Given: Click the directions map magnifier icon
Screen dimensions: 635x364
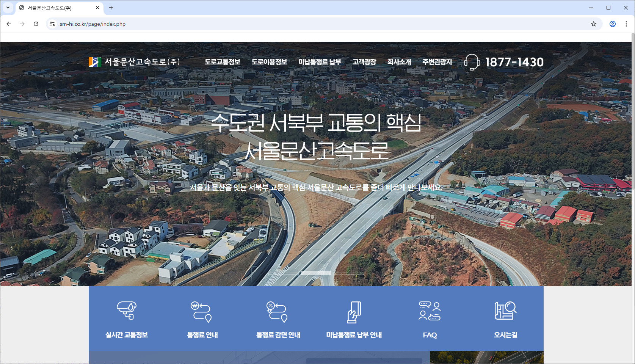Looking at the screenshot, I should [x=505, y=311].
